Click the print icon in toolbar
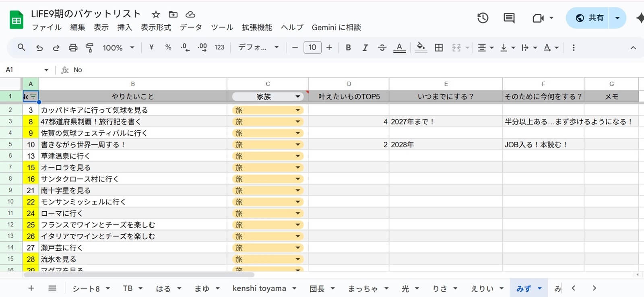This screenshot has height=297, width=644. (x=73, y=47)
